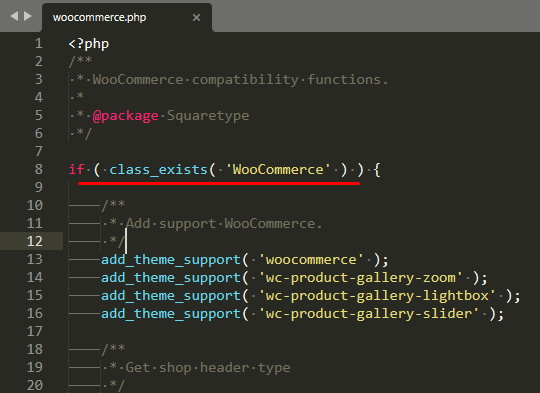Viewport: 540px width, 393px height.
Task: Click line number 5 in gutter
Action: (x=39, y=115)
